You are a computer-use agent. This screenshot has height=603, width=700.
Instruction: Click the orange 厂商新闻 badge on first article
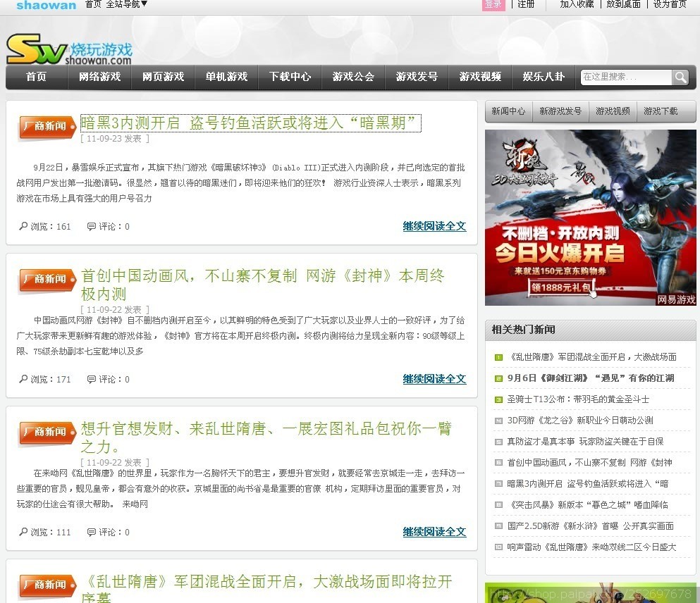click(44, 126)
